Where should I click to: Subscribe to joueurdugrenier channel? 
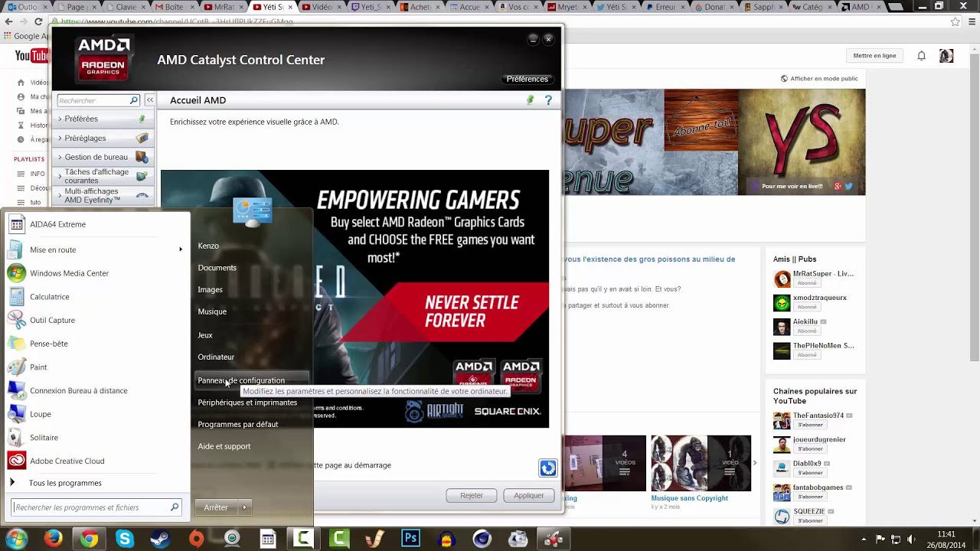(x=810, y=449)
